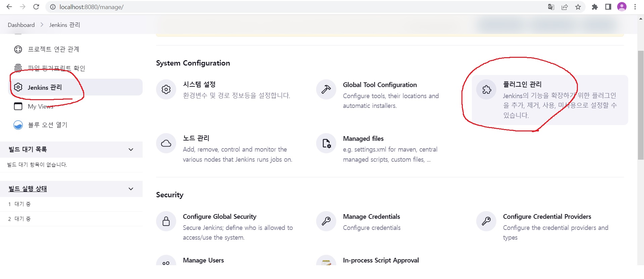Open Global Tool Configuration

click(x=380, y=85)
